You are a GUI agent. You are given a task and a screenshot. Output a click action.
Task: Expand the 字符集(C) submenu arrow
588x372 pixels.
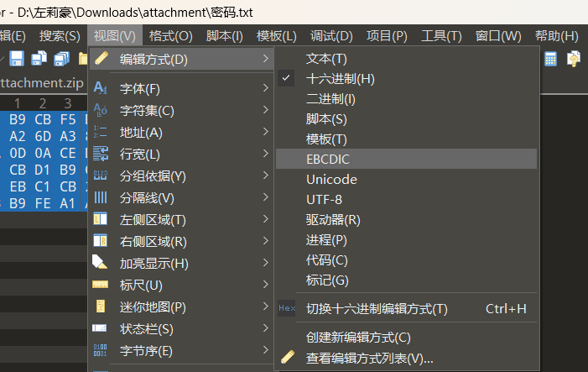[x=266, y=110]
